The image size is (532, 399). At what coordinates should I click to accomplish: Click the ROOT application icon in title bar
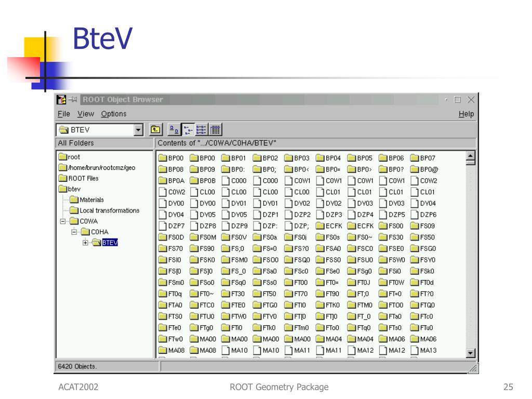[61, 99]
